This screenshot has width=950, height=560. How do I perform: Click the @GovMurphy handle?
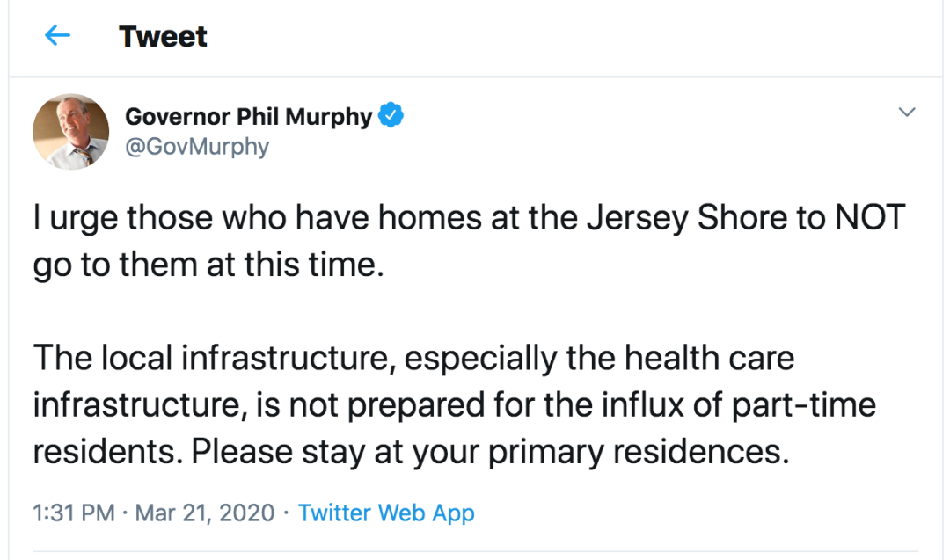coord(197,147)
